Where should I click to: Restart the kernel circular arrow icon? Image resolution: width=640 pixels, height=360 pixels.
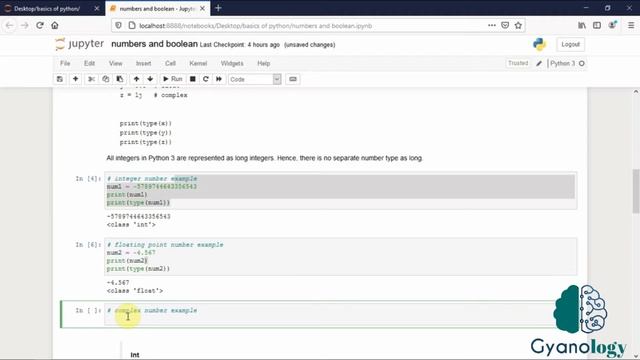point(206,79)
